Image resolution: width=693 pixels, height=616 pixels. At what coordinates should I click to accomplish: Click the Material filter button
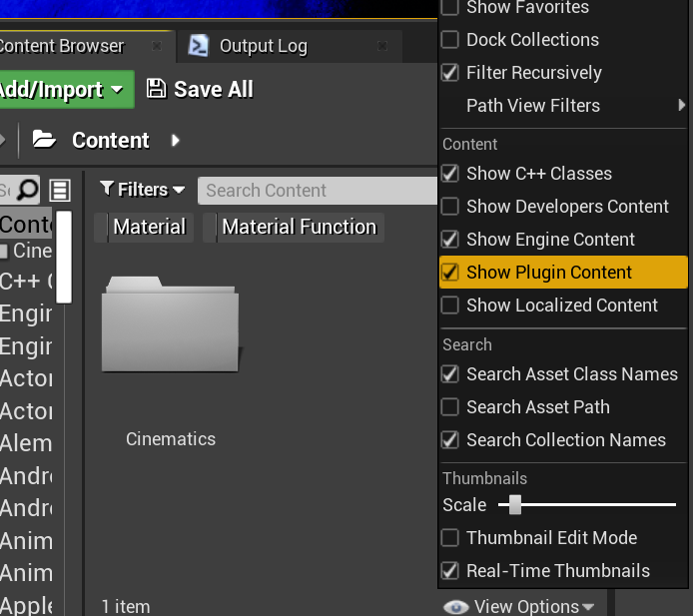point(149,227)
